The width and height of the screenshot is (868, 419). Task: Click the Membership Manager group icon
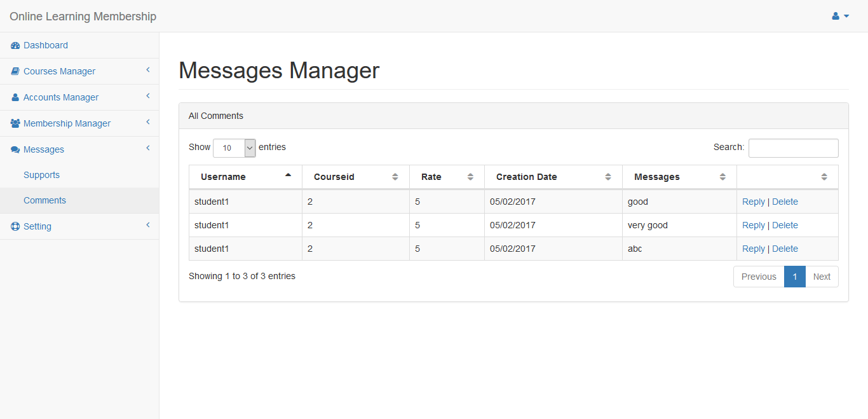click(x=15, y=123)
